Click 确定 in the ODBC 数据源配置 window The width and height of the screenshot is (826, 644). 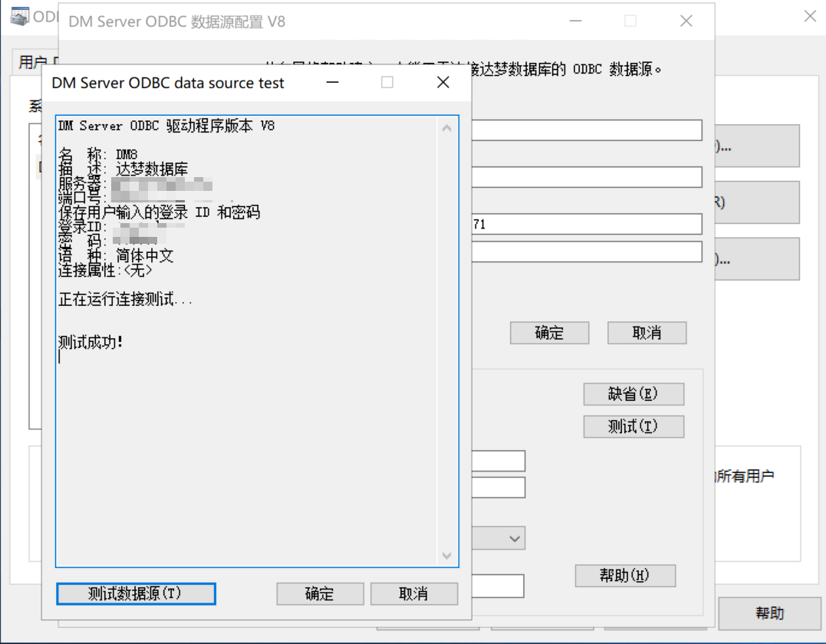click(549, 333)
